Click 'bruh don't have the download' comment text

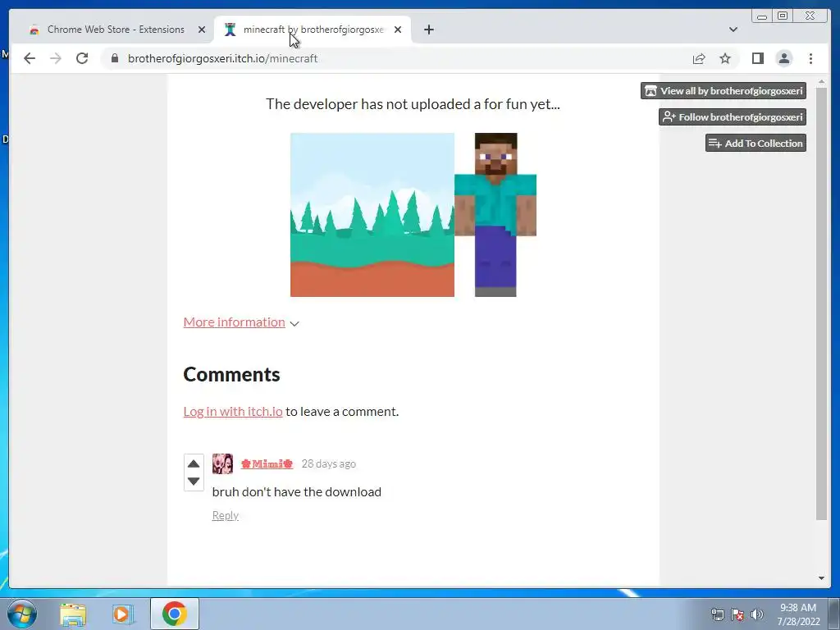tap(297, 492)
